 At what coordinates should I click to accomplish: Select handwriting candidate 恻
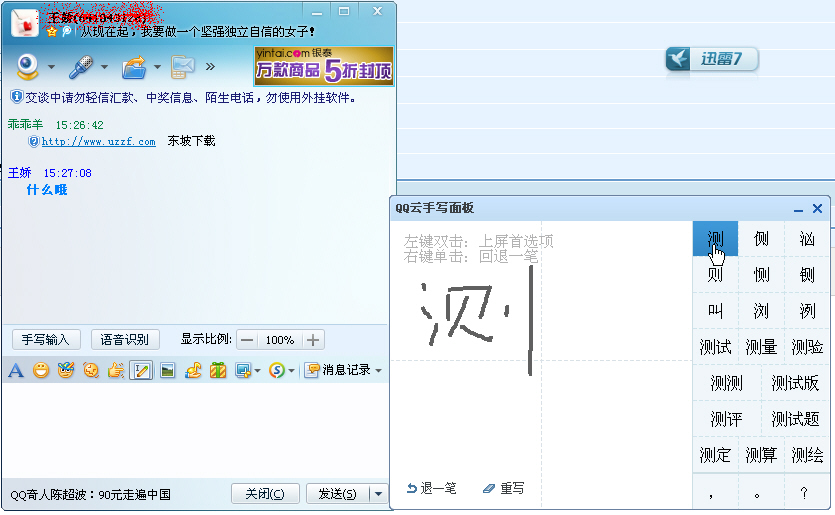click(x=761, y=275)
